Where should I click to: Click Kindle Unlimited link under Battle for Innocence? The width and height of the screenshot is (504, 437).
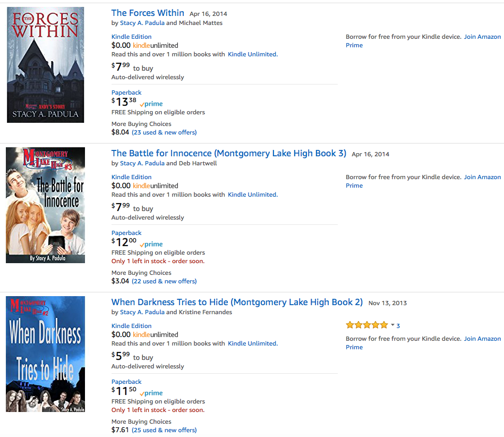coord(252,195)
